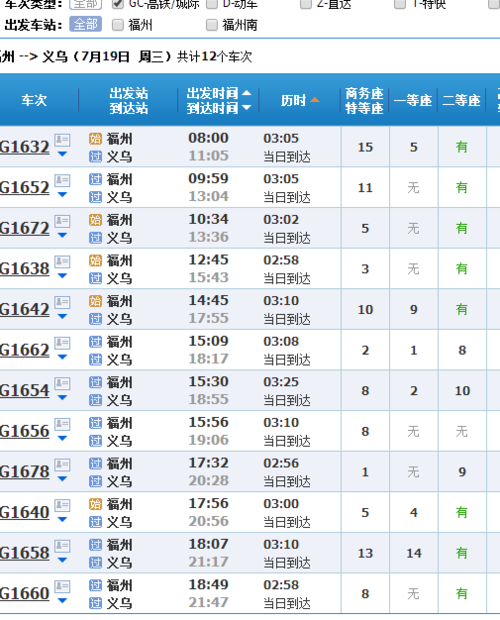Screen dimensions: 500x620
Task: Click orange 始 origin icon for G1638
Action: point(95,261)
